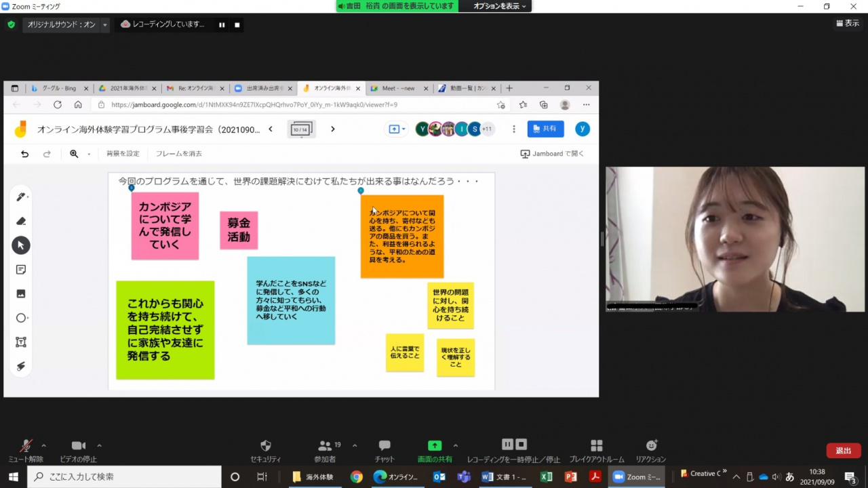Click the Windows search box
Viewport: 868px width, 488px height.
point(125,476)
